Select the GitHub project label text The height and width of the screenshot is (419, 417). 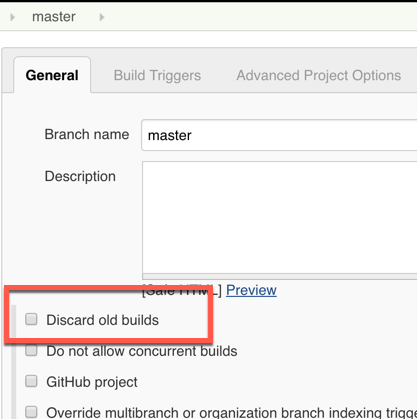coord(92,382)
